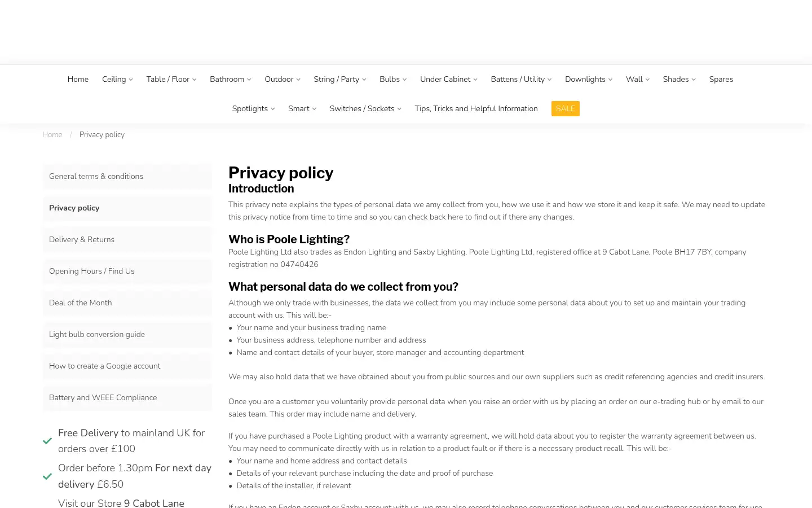
Task: Open the Shades category menu
Action: click(x=679, y=79)
